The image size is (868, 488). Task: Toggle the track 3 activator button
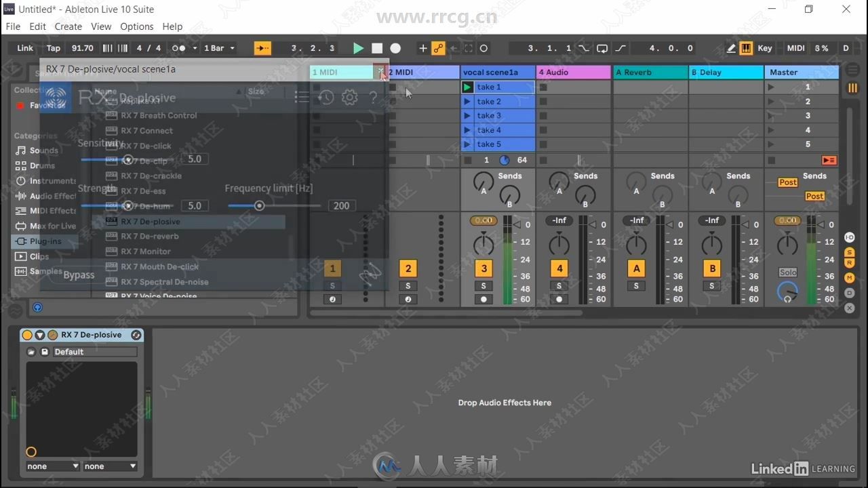484,268
